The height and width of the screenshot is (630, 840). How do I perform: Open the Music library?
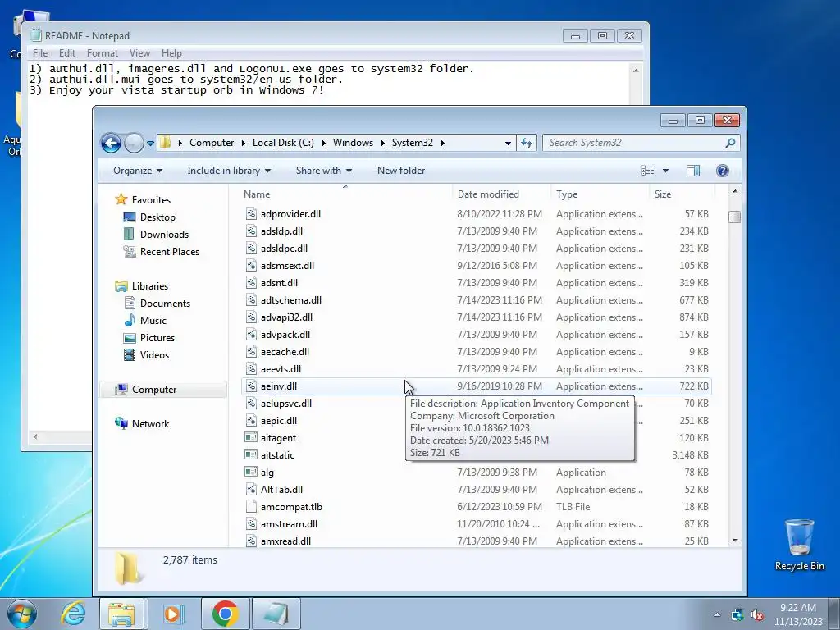coord(153,321)
